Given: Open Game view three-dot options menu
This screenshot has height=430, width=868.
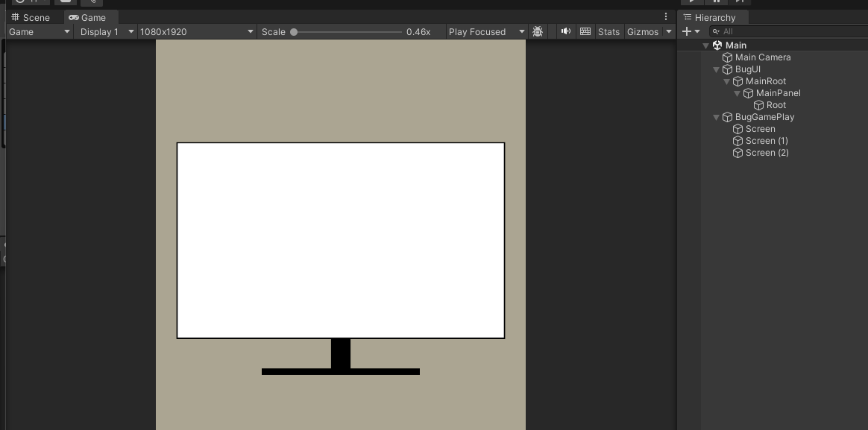Looking at the screenshot, I should click(x=666, y=16).
